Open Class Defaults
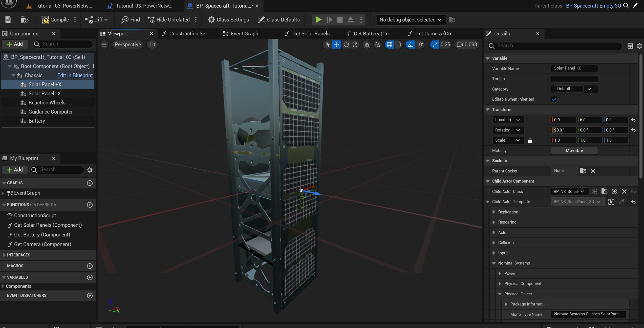 279,20
